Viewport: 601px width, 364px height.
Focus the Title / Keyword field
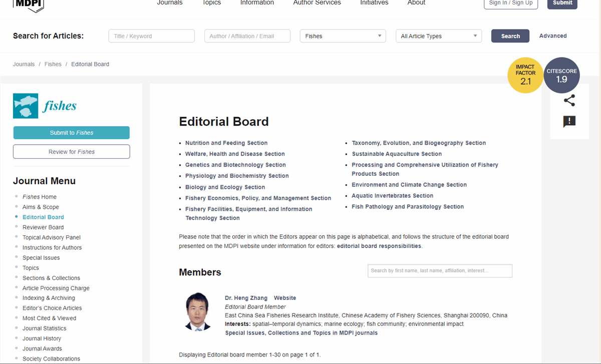tap(151, 36)
